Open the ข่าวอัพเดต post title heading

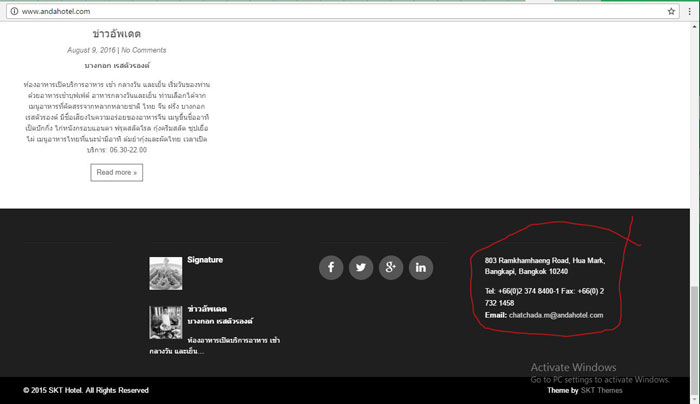[x=117, y=34]
